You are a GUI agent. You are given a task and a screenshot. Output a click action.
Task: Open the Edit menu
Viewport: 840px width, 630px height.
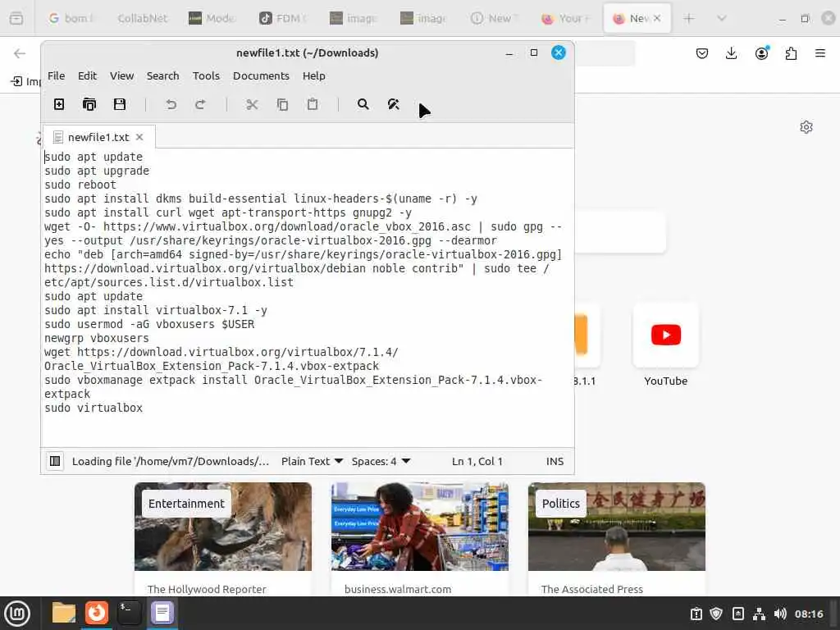click(87, 76)
